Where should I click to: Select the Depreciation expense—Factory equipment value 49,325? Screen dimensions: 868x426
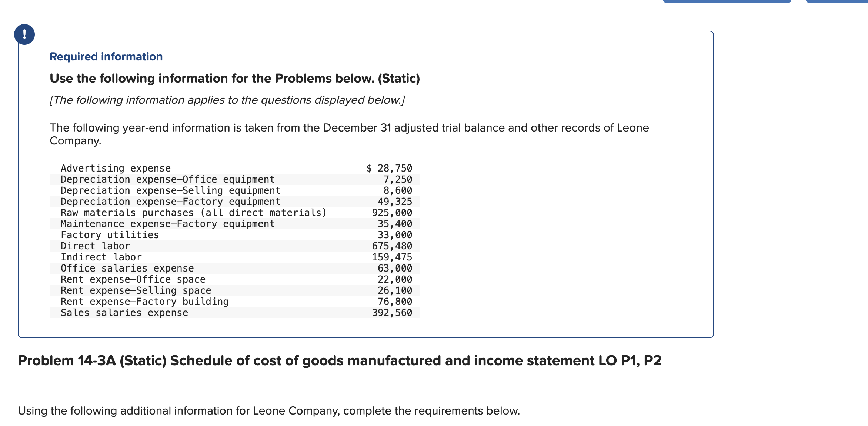click(x=395, y=201)
